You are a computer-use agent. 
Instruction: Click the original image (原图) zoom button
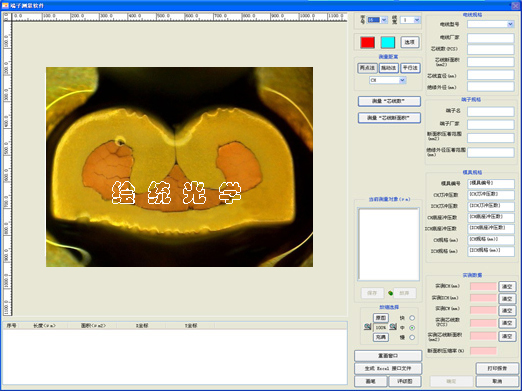tap(381, 318)
